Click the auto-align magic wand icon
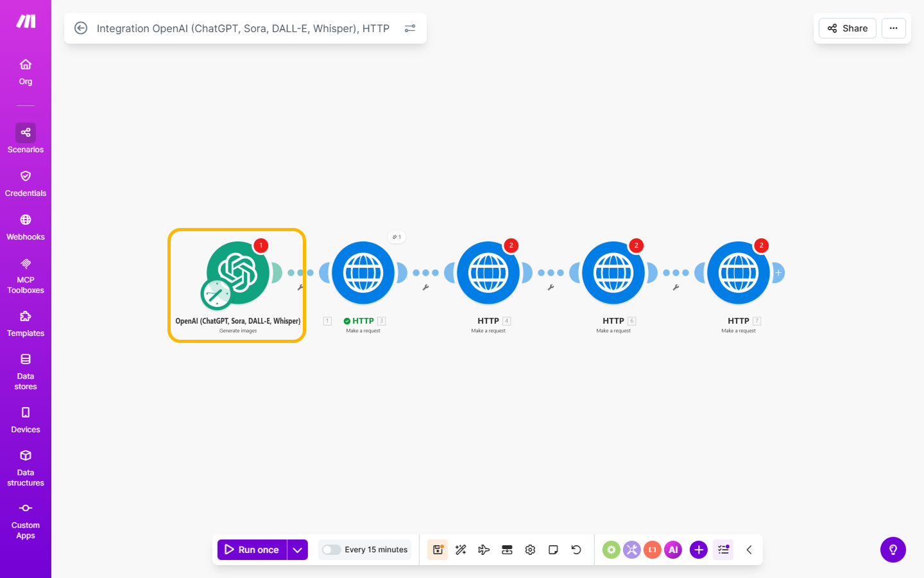 [461, 550]
